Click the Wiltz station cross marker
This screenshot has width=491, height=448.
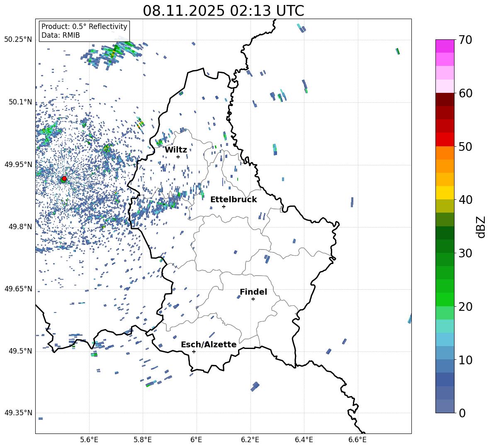[178, 157]
